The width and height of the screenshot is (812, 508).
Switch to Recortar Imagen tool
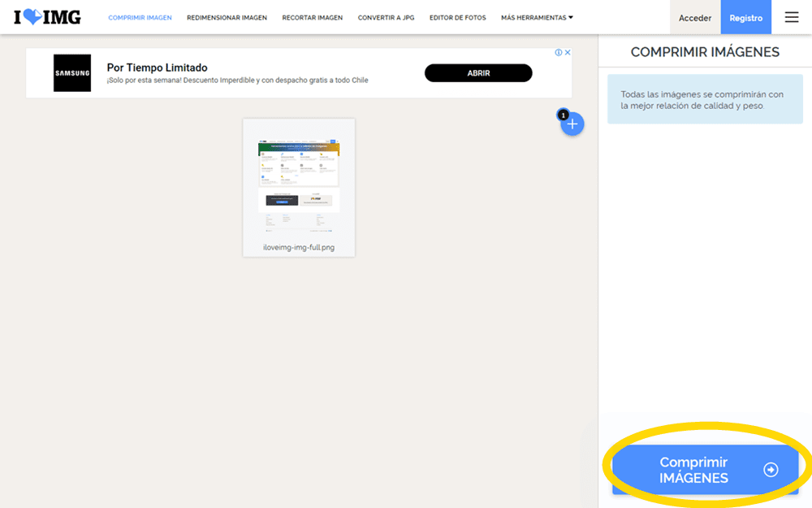(312, 18)
